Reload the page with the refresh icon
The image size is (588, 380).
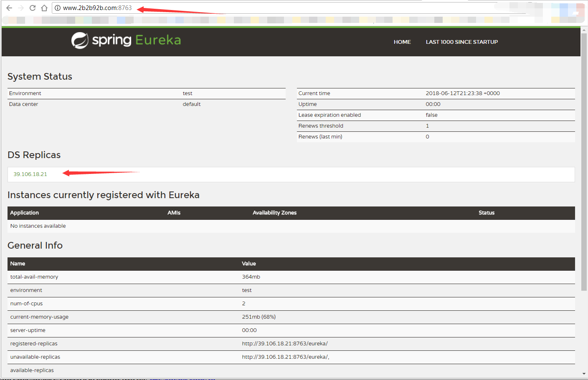33,8
